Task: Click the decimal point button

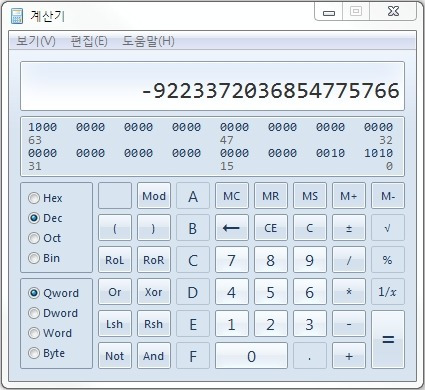Action: [x=310, y=356]
